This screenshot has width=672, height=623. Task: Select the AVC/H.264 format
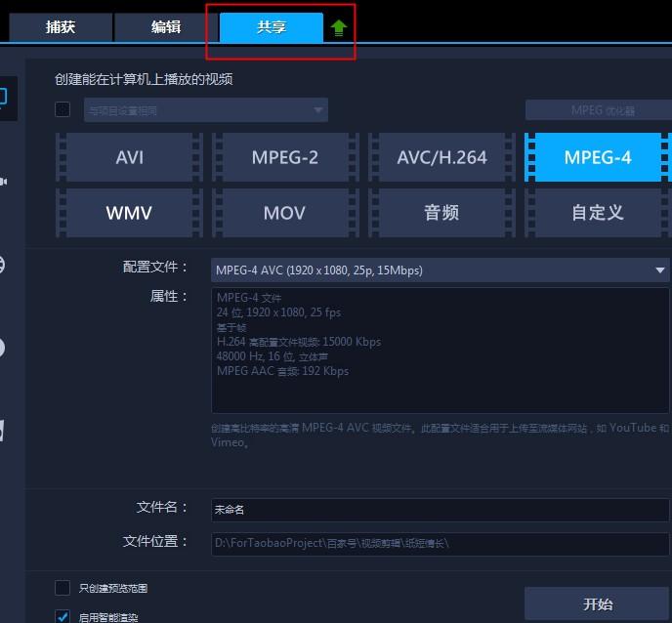click(x=441, y=157)
